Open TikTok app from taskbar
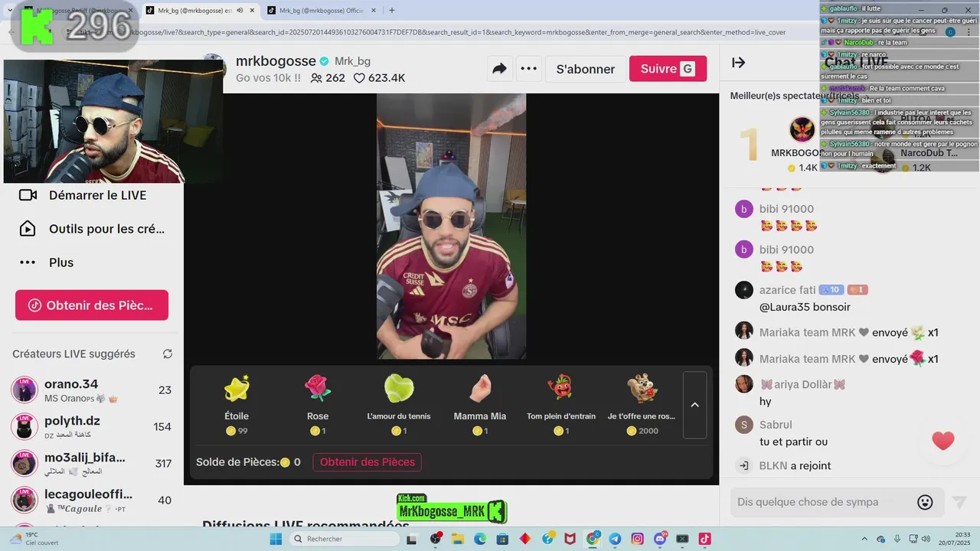 704,539
